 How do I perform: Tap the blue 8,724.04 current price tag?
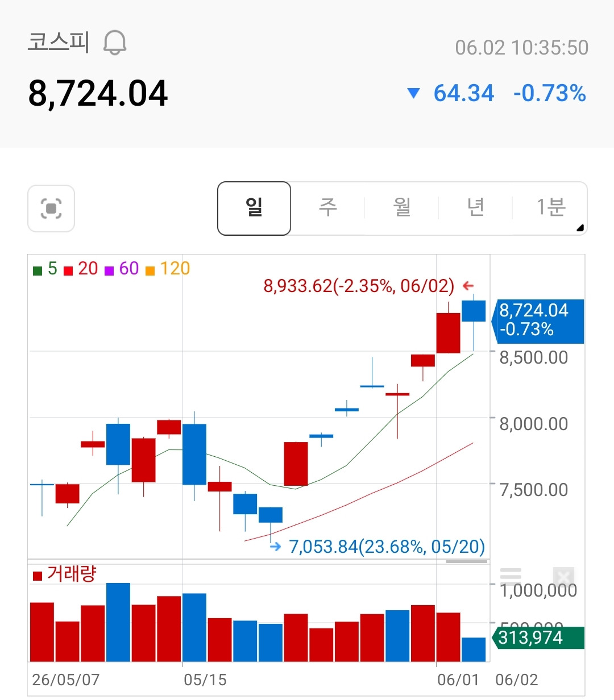coord(538,322)
